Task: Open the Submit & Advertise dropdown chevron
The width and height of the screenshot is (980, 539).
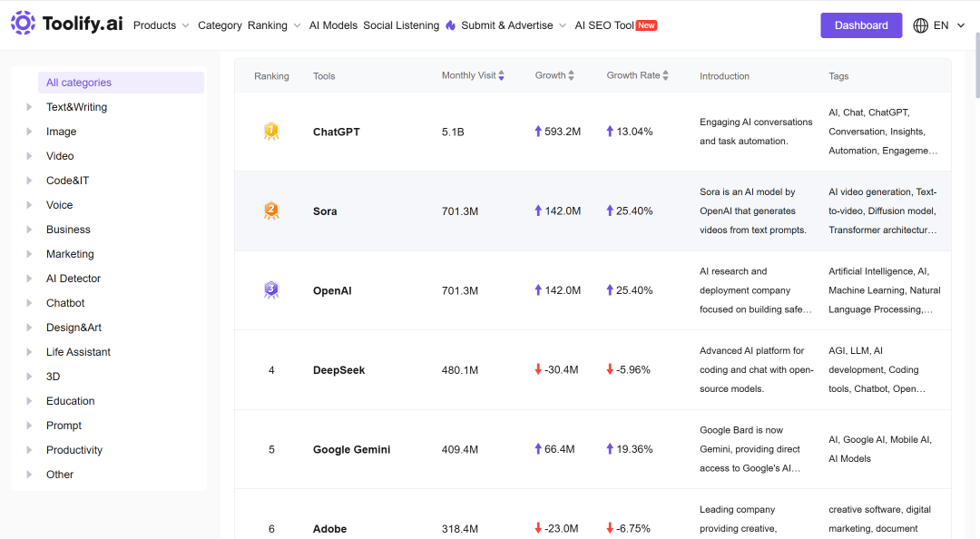Action: click(x=563, y=25)
